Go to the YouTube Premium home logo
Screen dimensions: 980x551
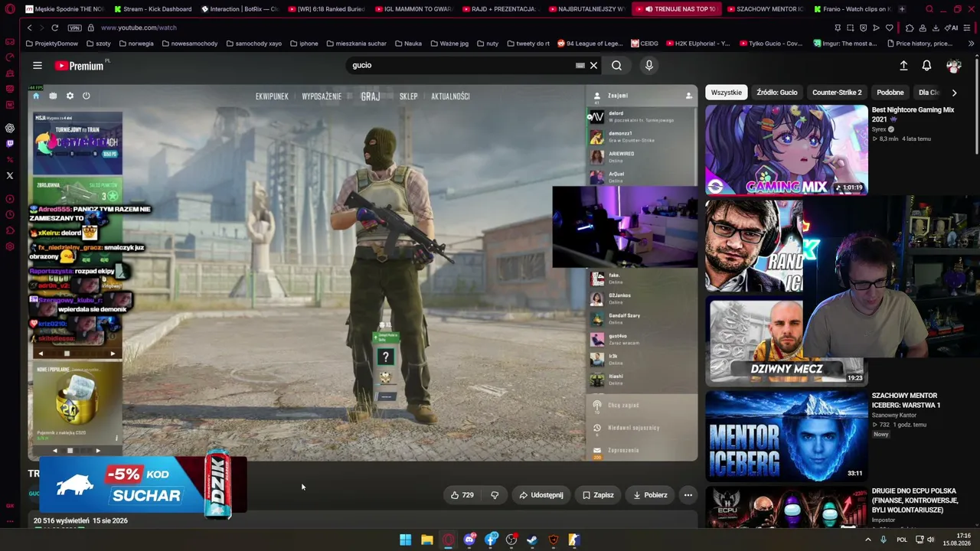(79, 66)
